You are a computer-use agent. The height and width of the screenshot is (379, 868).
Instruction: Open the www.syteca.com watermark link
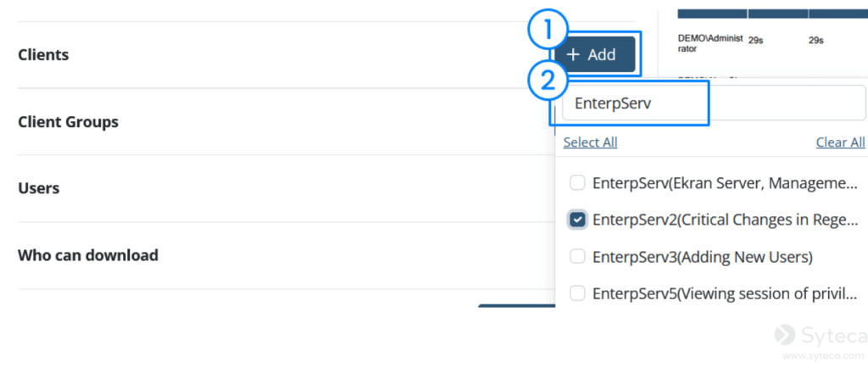coord(823,356)
